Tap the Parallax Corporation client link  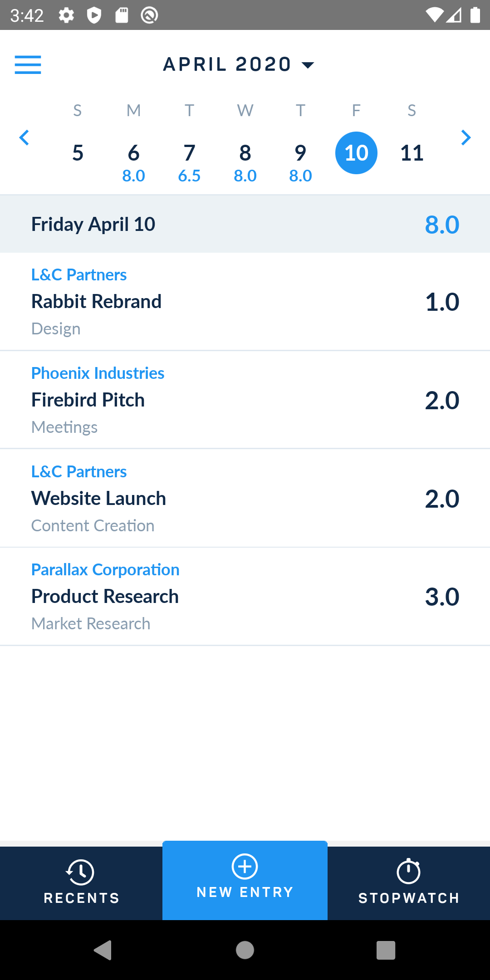point(105,569)
